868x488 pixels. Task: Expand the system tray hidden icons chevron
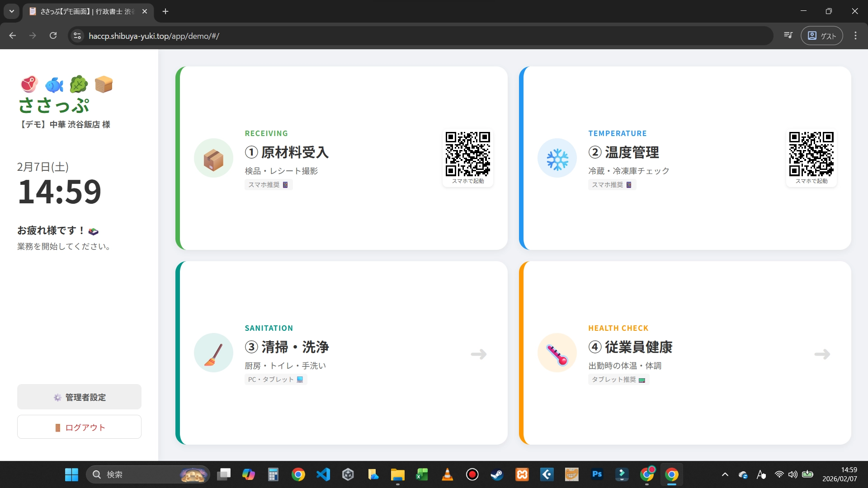coord(725,474)
